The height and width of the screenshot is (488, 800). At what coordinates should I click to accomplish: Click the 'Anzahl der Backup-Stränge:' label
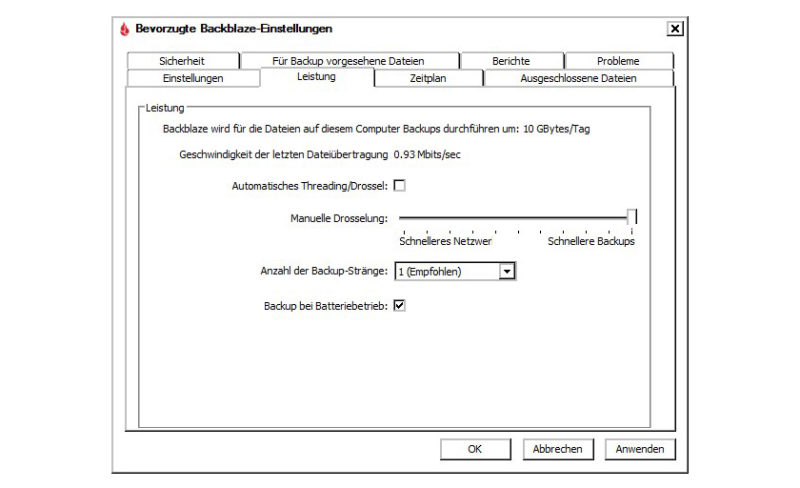point(324,271)
